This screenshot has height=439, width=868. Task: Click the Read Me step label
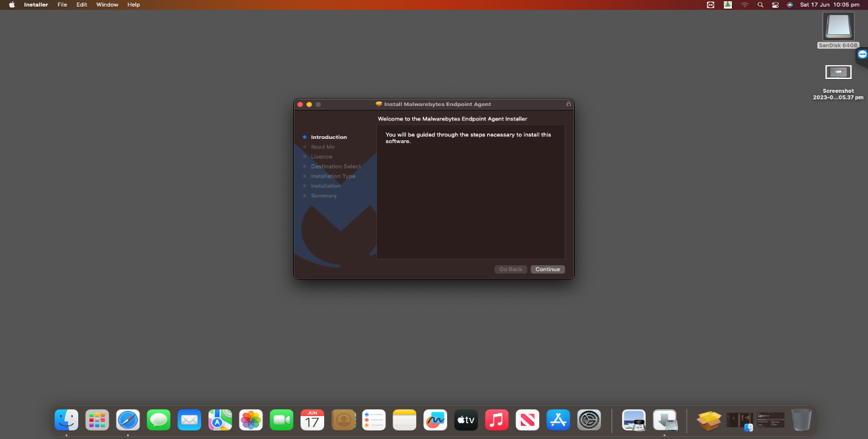[323, 147]
